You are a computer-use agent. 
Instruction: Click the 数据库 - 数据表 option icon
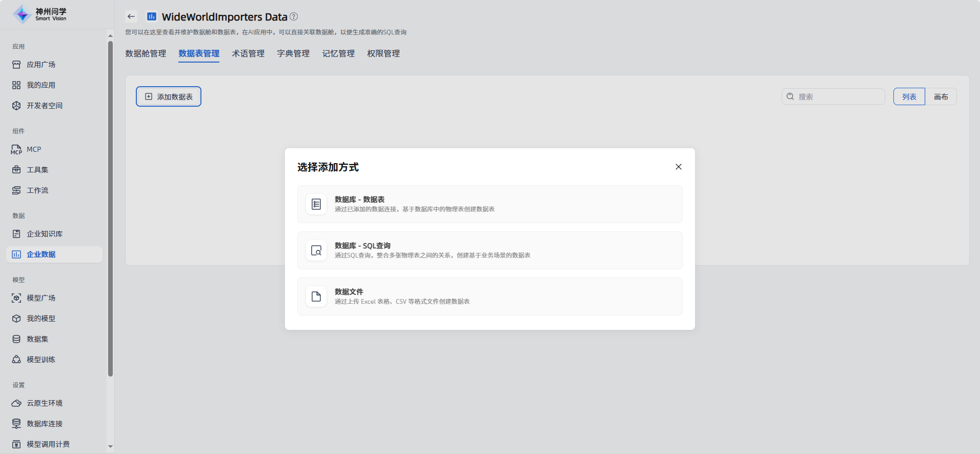click(316, 204)
